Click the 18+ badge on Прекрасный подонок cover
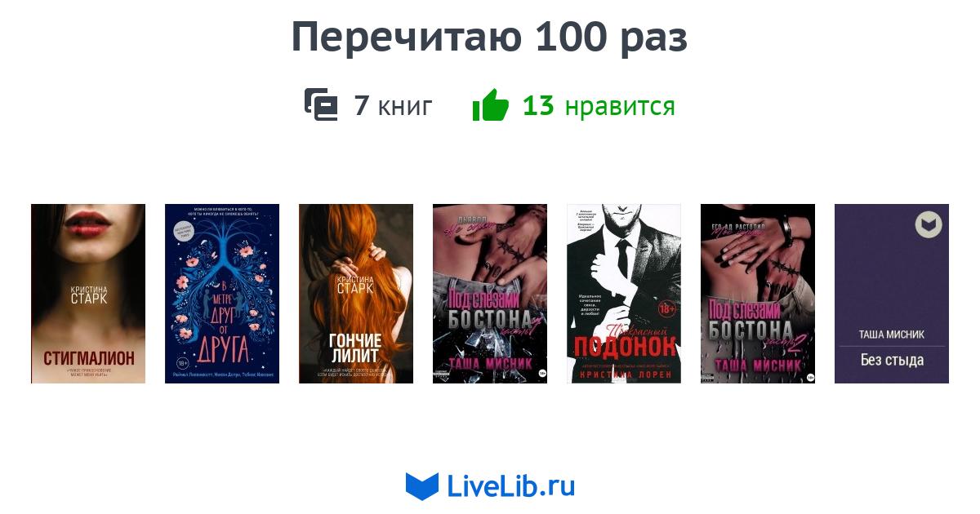Viewport: 980px width, 514px height. 667,310
